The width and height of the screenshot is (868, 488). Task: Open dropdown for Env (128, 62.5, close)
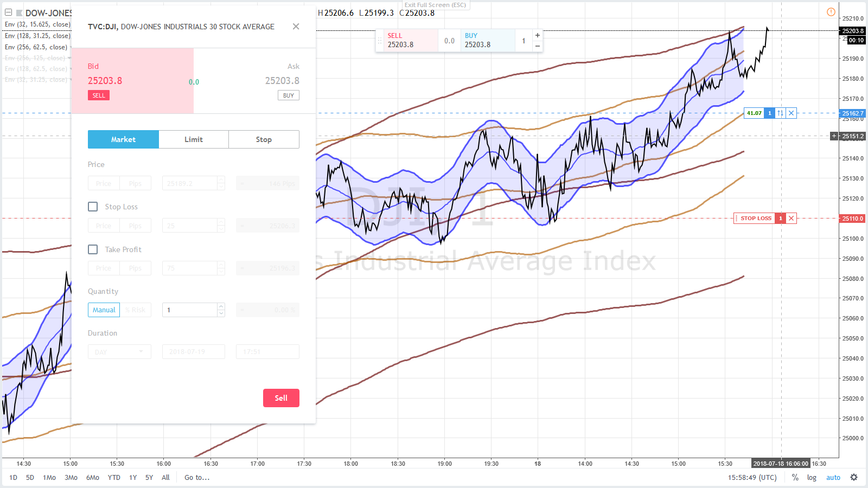pyautogui.click(x=70, y=69)
